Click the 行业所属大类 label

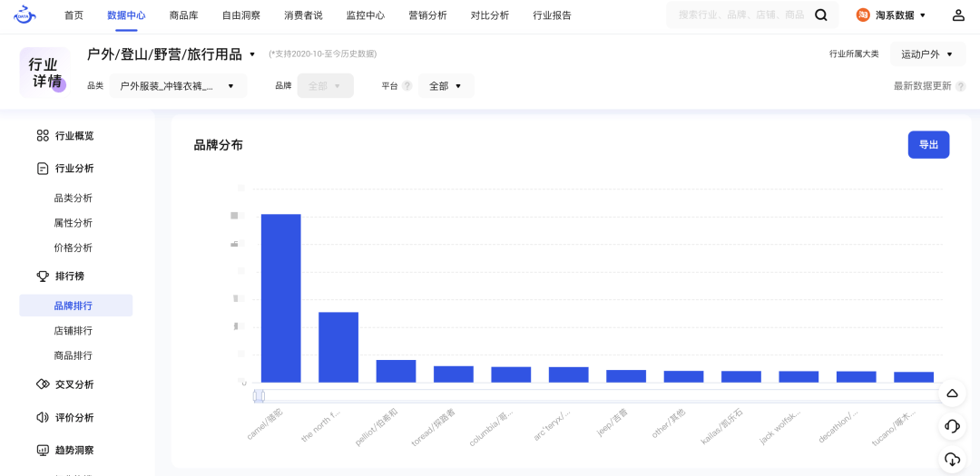tap(854, 54)
